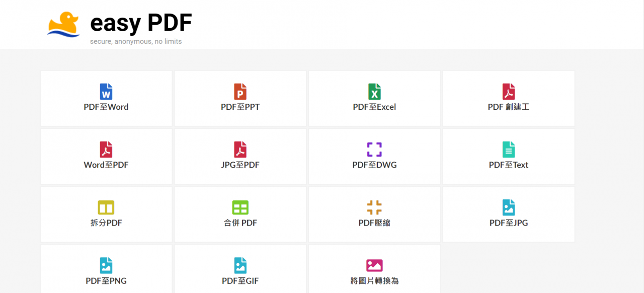The height and width of the screenshot is (293, 644).
Task: Select the PDF to Word conversion icon
Action: click(106, 92)
